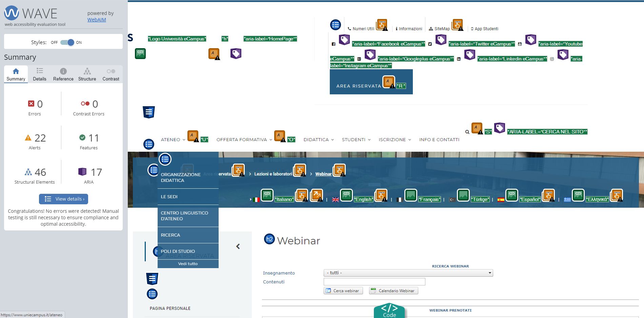The width and height of the screenshot is (644, 318).
Task: Open the INFO E CONTATTI menu item
Action: [x=439, y=139]
